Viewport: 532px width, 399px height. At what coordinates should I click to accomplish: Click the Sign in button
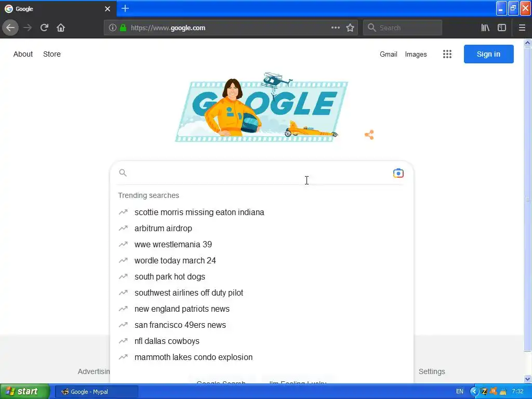click(488, 54)
